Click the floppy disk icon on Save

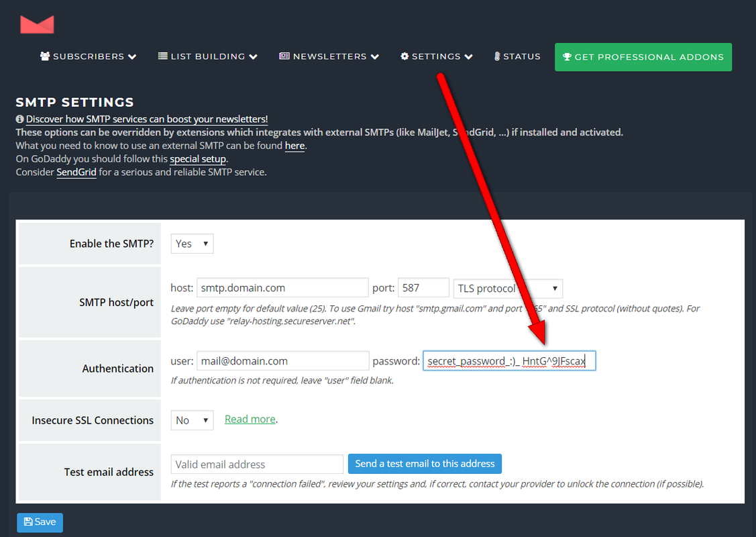point(28,522)
